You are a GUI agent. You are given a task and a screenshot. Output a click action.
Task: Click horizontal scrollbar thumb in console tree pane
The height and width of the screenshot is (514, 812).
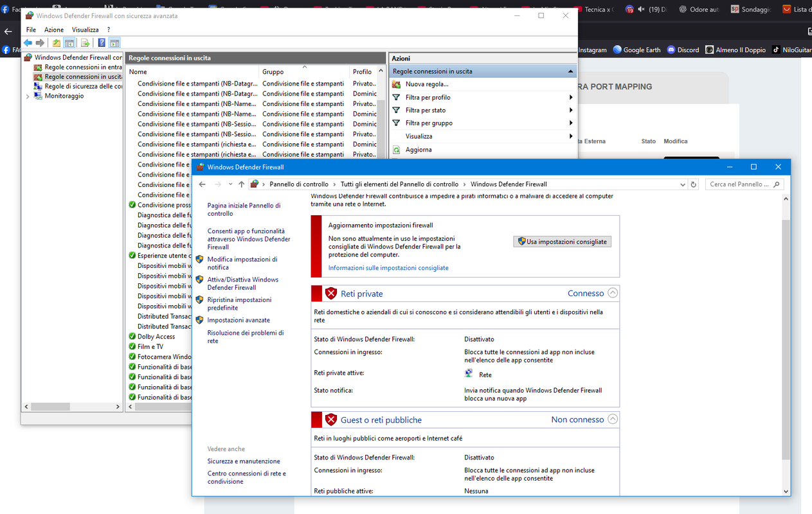pos(50,407)
